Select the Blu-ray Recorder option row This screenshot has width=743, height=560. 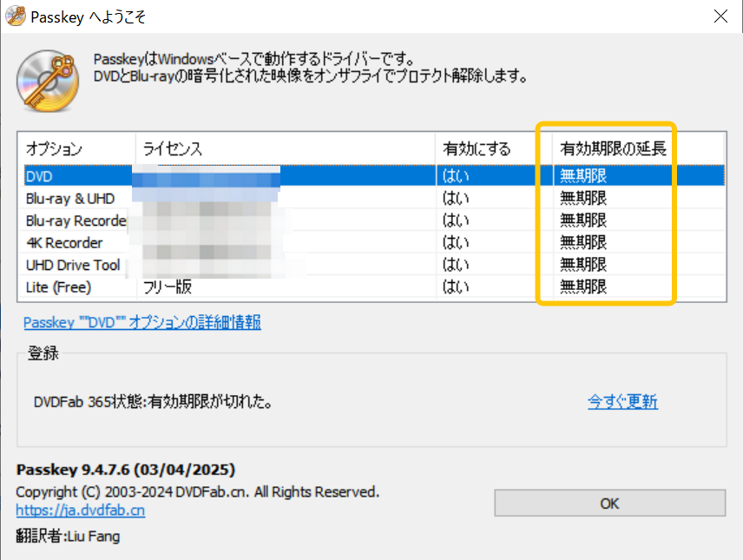[374, 221]
